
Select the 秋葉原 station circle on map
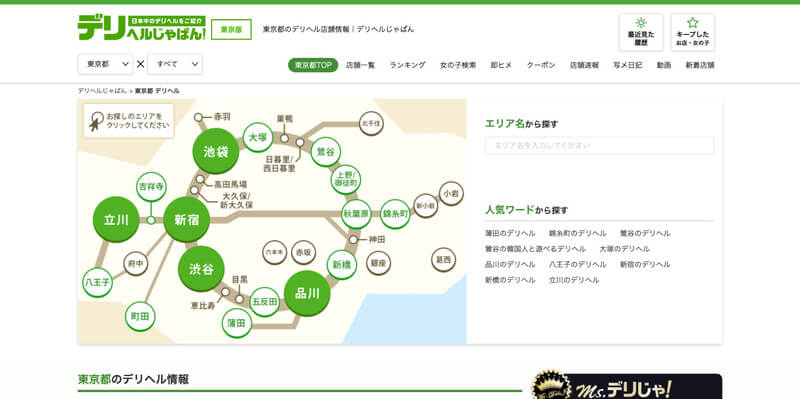coord(356,214)
